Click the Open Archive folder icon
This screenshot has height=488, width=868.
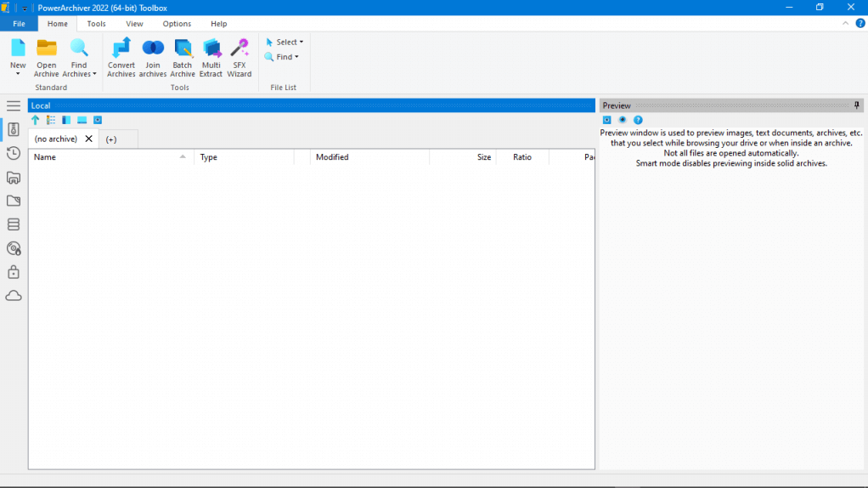pos(47,48)
